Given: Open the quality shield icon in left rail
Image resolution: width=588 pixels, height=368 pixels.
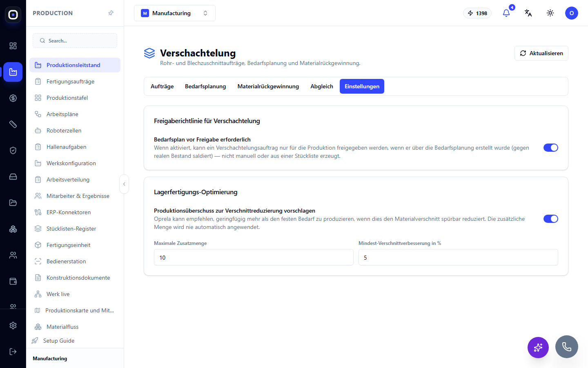Looking at the screenshot, I should click(x=13, y=150).
